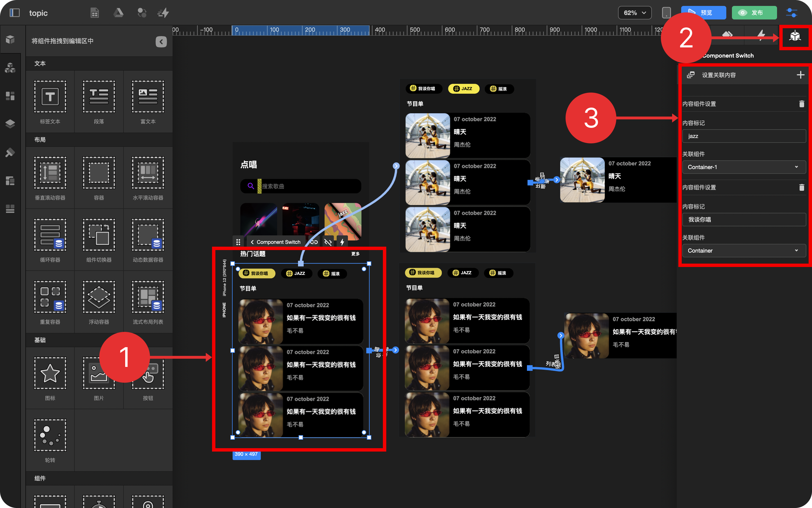This screenshot has width=812, height=508.
Task: Select the cube components sidebar icon
Action: (10, 39)
